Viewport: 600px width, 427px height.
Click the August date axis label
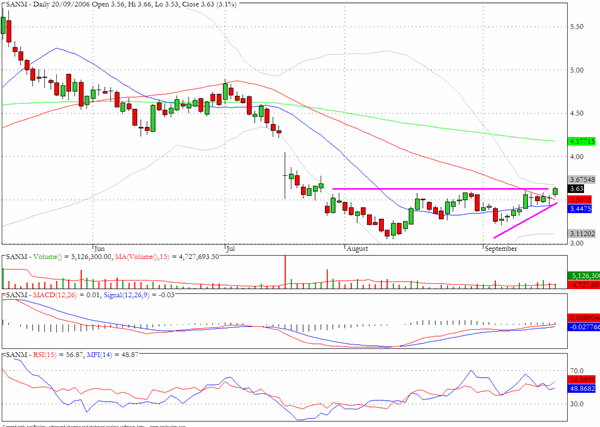[x=357, y=249]
